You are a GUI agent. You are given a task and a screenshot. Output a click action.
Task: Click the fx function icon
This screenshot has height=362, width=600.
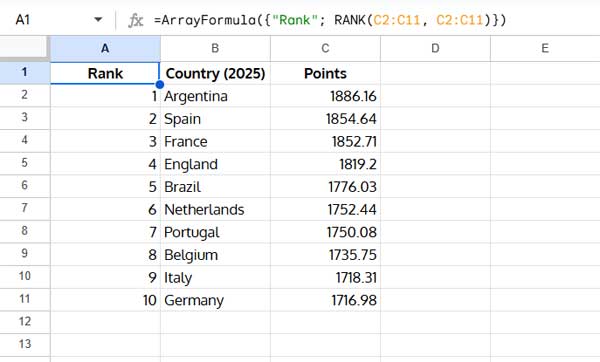click(135, 20)
